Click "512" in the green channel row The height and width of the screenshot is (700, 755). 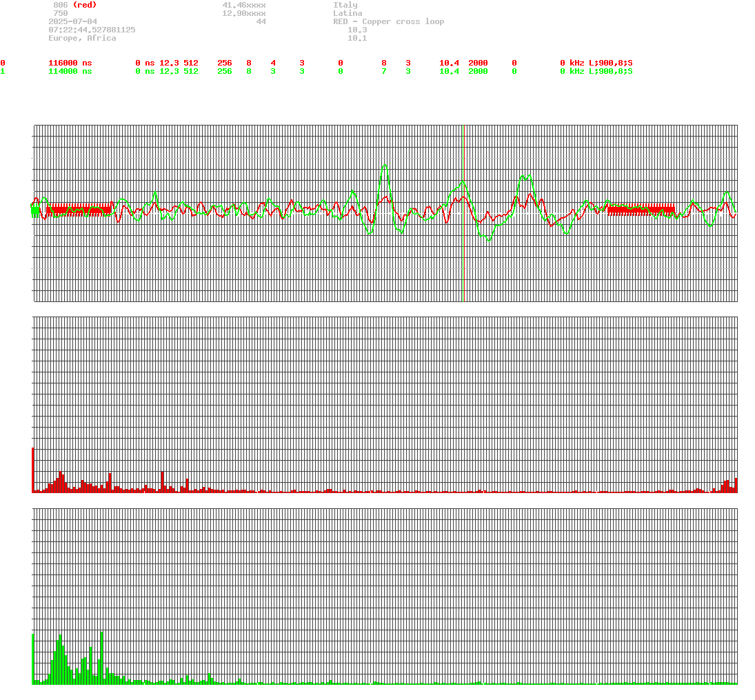191,71
